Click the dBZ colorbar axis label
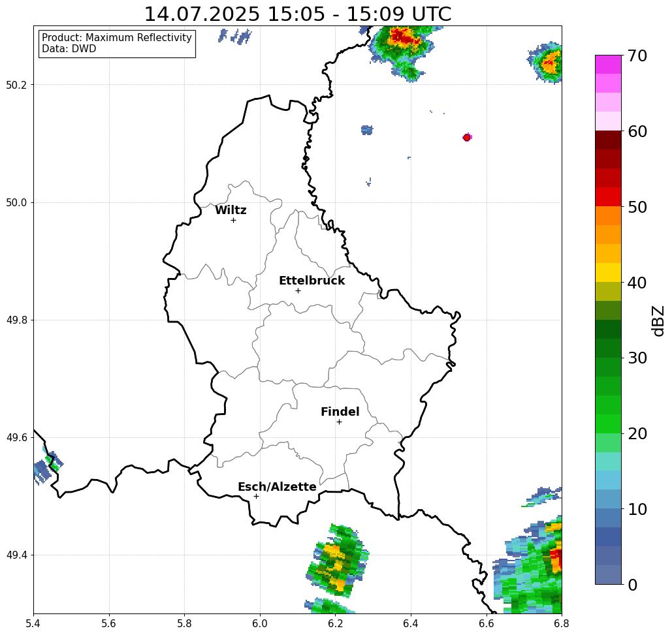This screenshot has width=672, height=635. point(658,321)
